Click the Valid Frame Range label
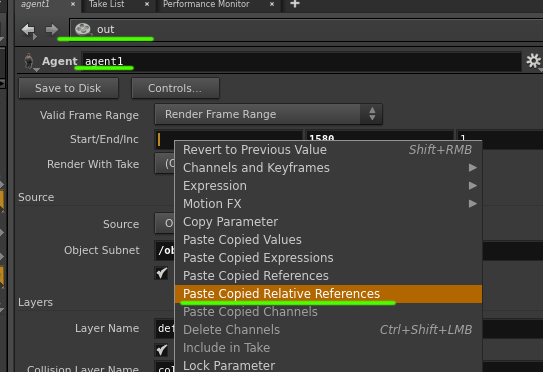 coord(89,115)
